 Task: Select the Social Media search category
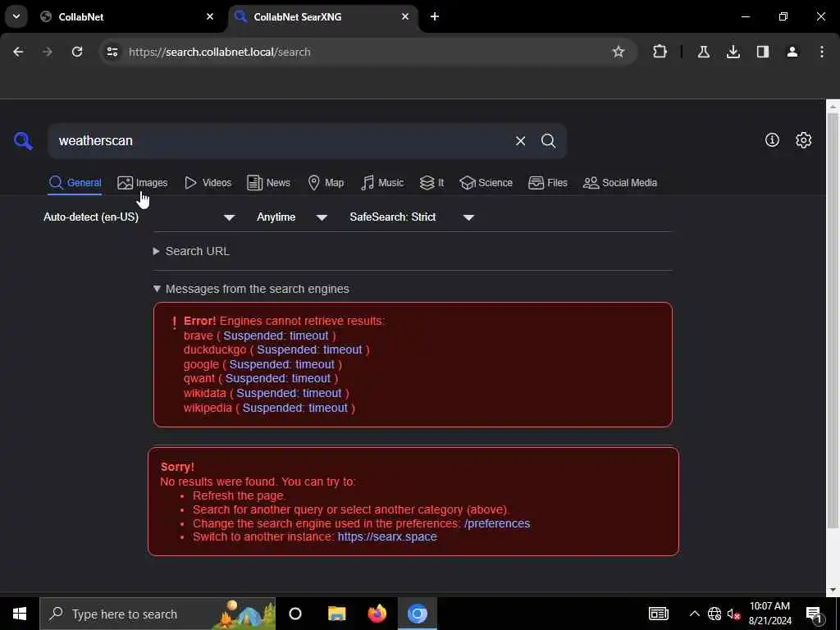click(620, 183)
